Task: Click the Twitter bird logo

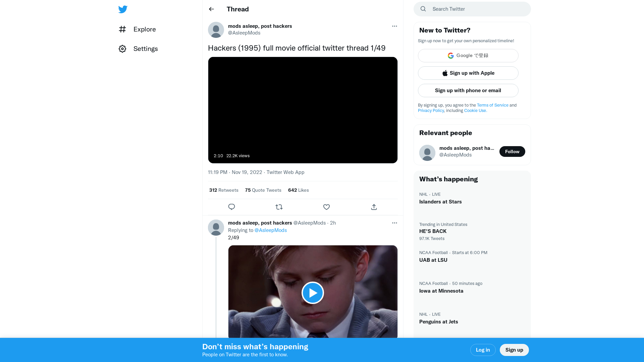Action: coord(123,9)
